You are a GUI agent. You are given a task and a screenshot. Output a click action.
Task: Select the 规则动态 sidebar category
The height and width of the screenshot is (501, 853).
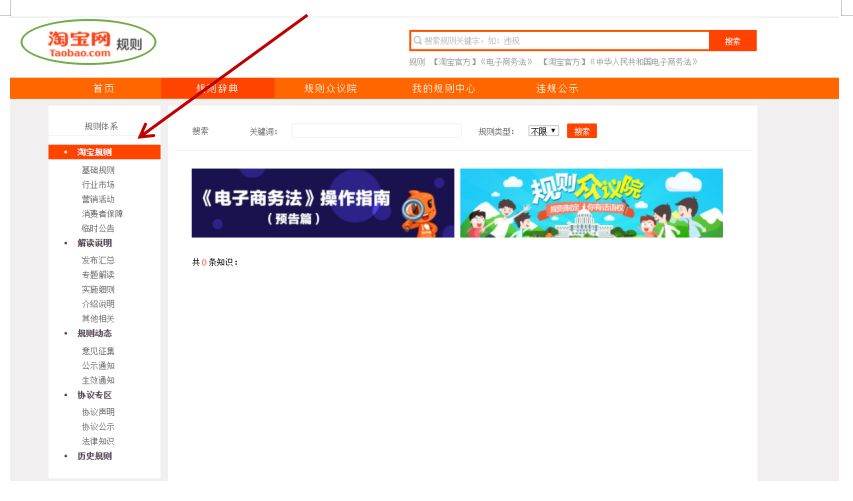point(95,333)
